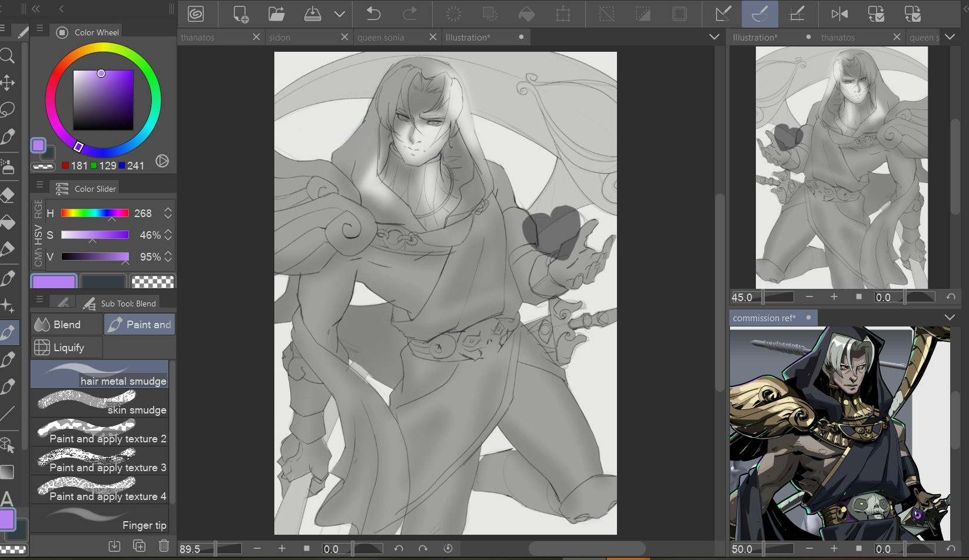Select the main color purple swatch
969x560 pixels.
[54, 282]
